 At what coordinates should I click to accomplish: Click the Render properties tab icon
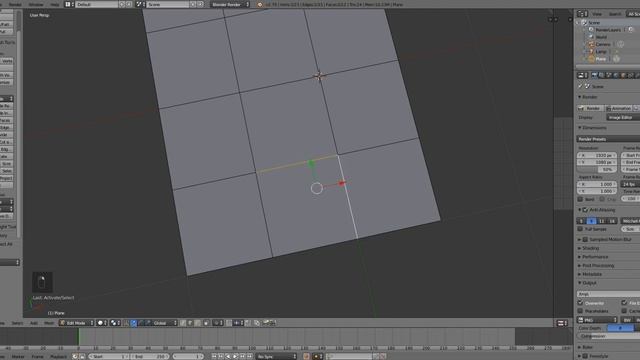pyautogui.click(x=594, y=76)
